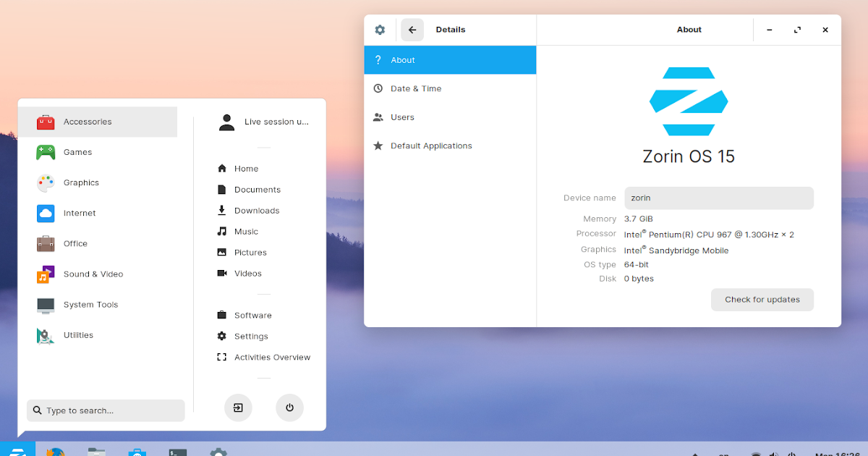Screen dimensions: 868x456
Task: Click the 'Intel® Sandybridge Mobile' graphics value
Action: pyautogui.click(x=676, y=250)
